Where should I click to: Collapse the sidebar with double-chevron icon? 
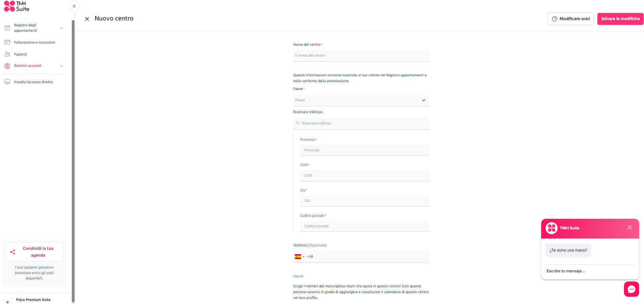(74, 6)
